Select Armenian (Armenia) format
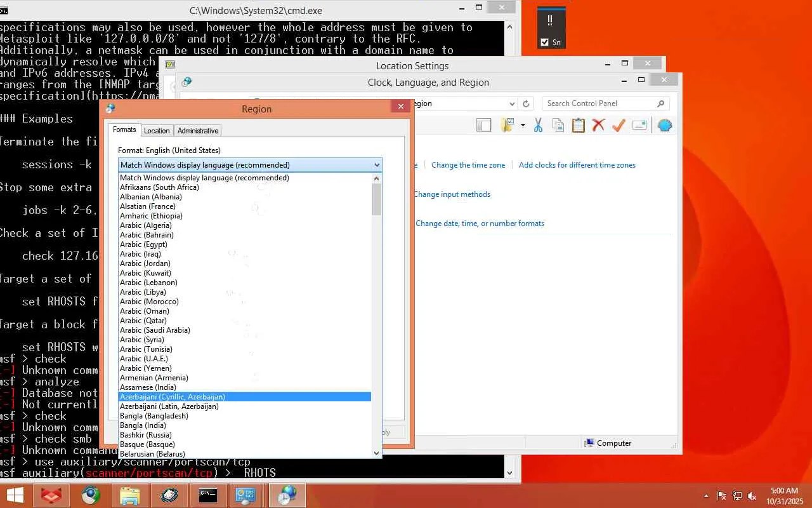Image resolution: width=812 pixels, height=508 pixels. (x=245, y=378)
